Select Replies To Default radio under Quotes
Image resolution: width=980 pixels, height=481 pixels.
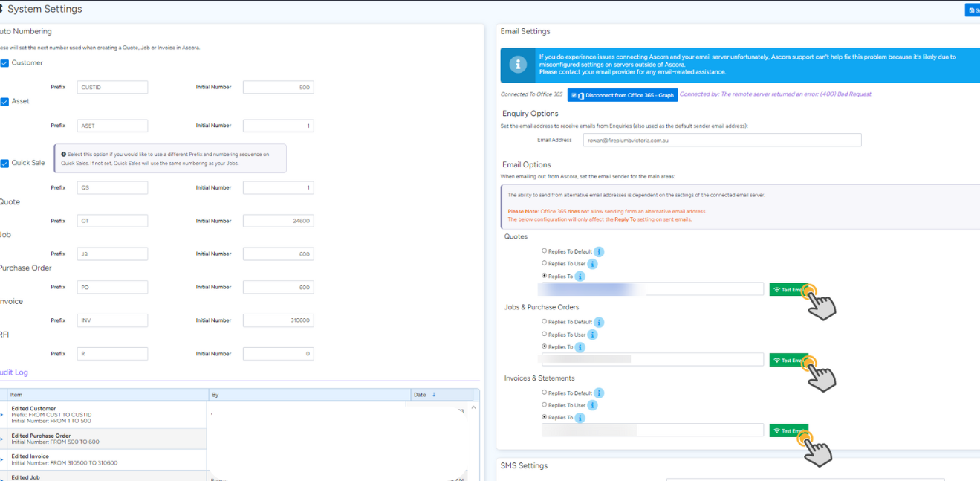pyautogui.click(x=544, y=251)
